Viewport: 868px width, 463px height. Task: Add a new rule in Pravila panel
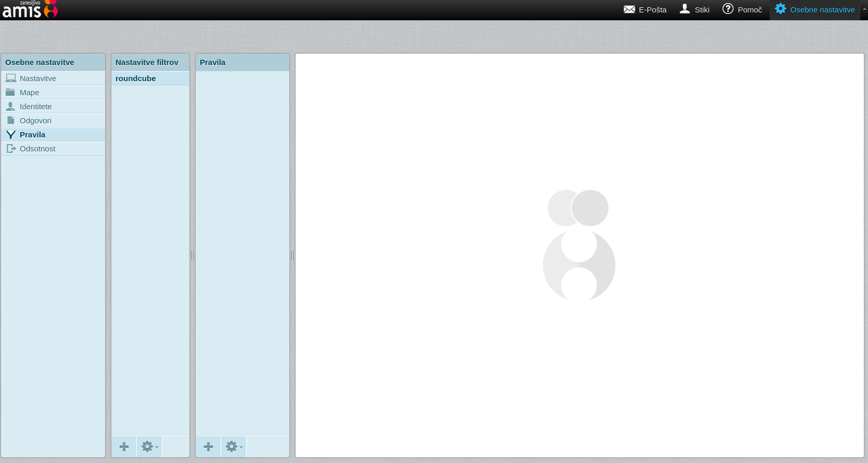click(x=208, y=447)
